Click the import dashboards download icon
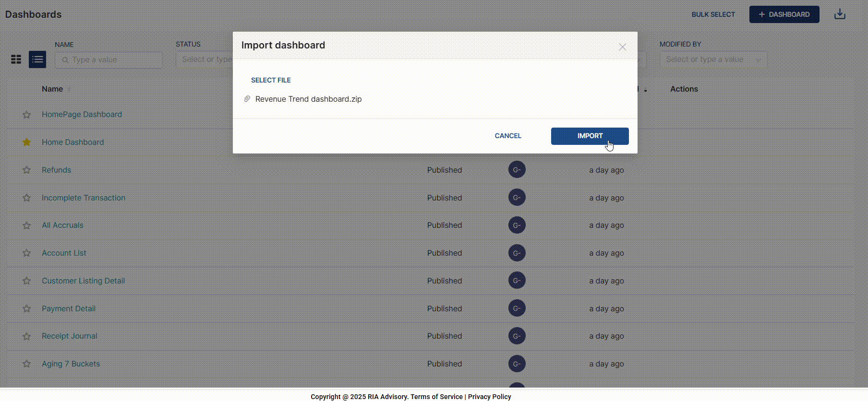The image size is (868, 401). (x=839, y=14)
